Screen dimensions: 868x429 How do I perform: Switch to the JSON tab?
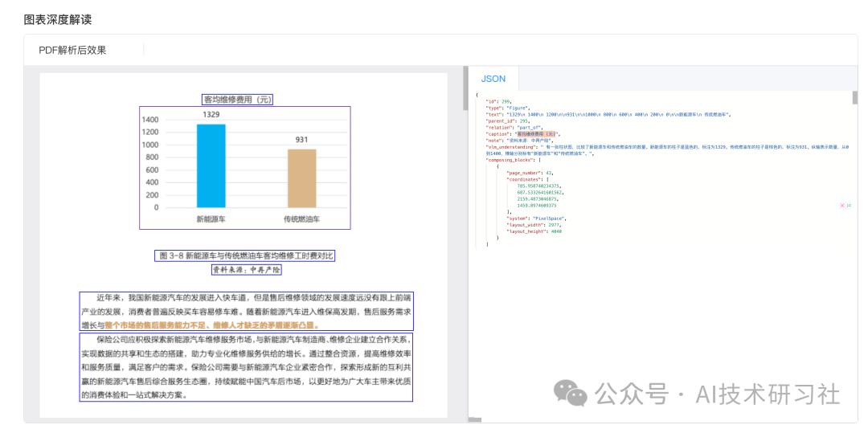click(x=493, y=79)
